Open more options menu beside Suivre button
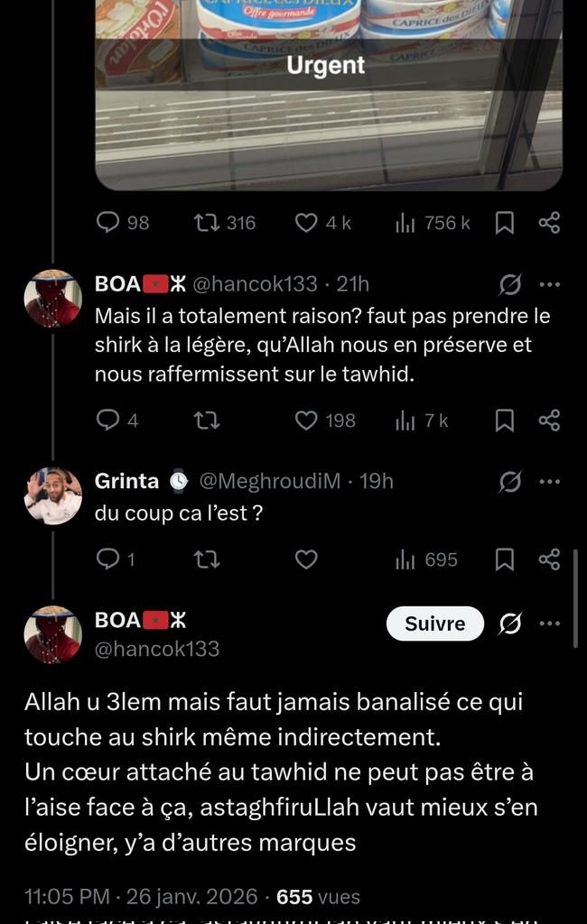Viewport: 587px width, 924px height. click(549, 624)
